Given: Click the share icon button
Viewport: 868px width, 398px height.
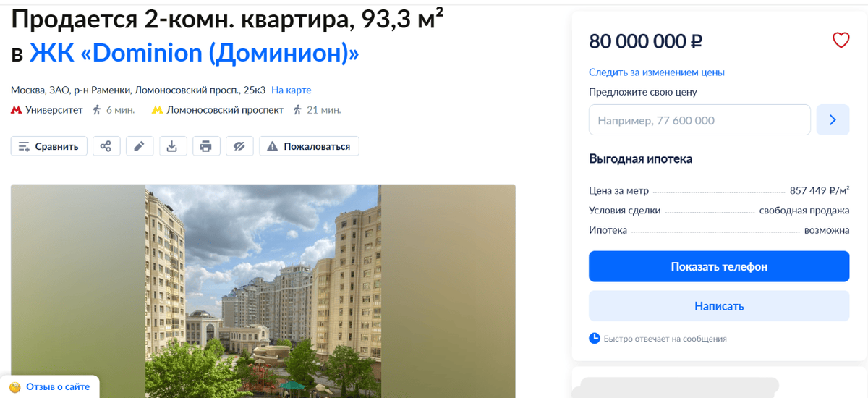Looking at the screenshot, I should (x=106, y=146).
